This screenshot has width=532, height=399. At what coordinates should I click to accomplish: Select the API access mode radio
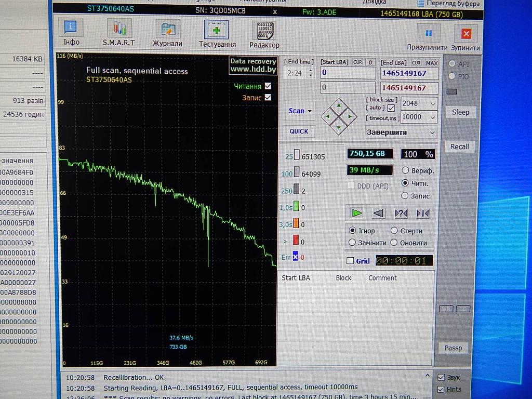pyautogui.click(x=452, y=63)
